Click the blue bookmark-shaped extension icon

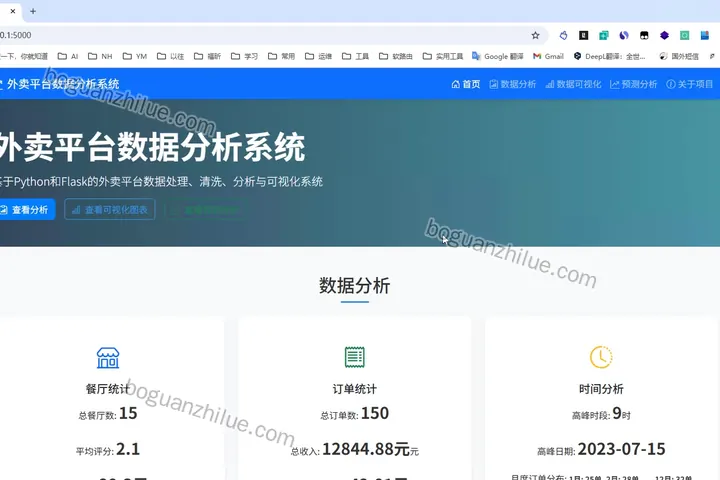pyautogui.click(x=705, y=35)
